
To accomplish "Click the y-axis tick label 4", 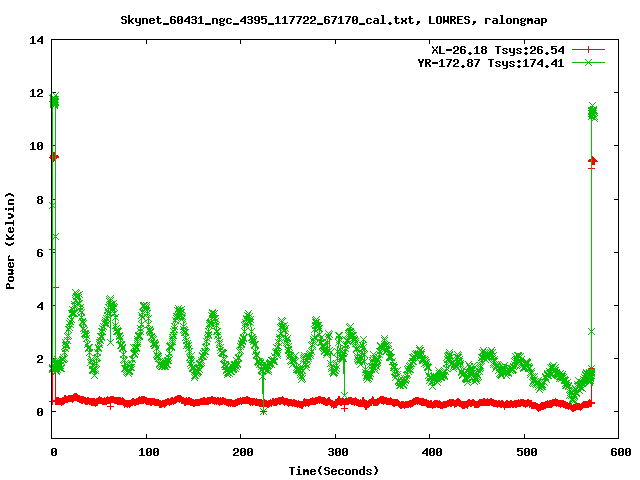I will [x=40, y=306].
